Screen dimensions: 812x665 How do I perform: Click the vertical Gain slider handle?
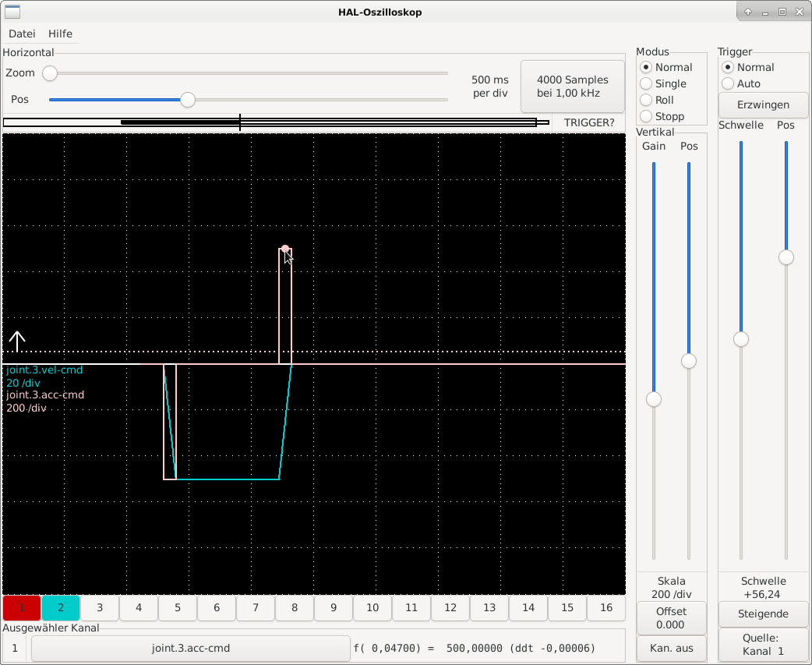click(654, 399)
